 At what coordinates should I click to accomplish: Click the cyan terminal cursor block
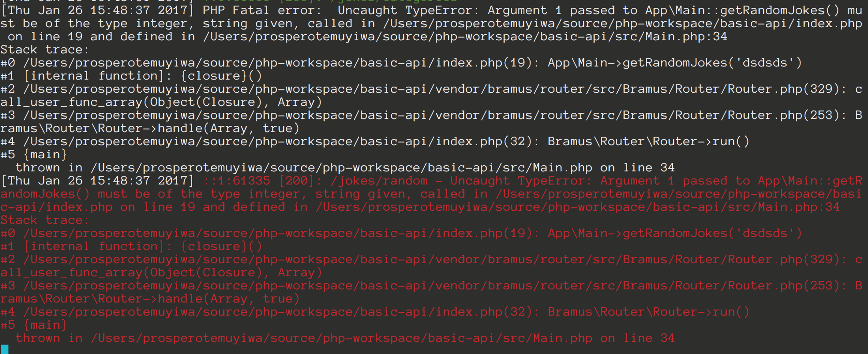[4, 349]
